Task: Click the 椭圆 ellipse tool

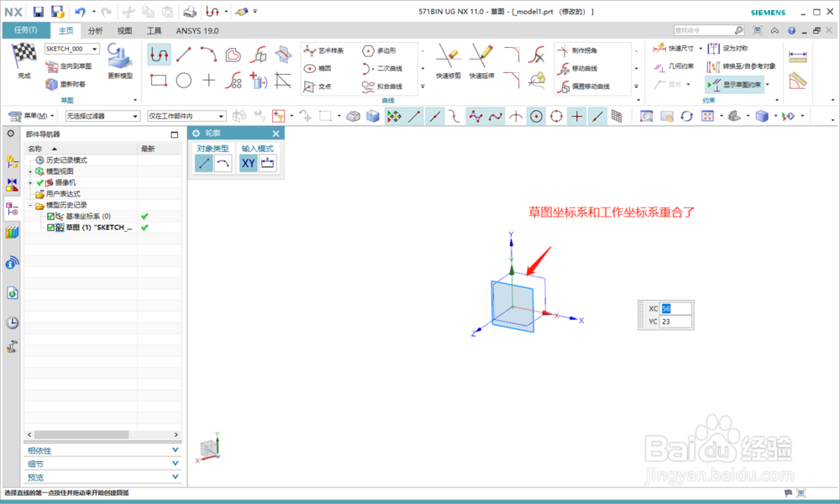Action: point(318,68)
